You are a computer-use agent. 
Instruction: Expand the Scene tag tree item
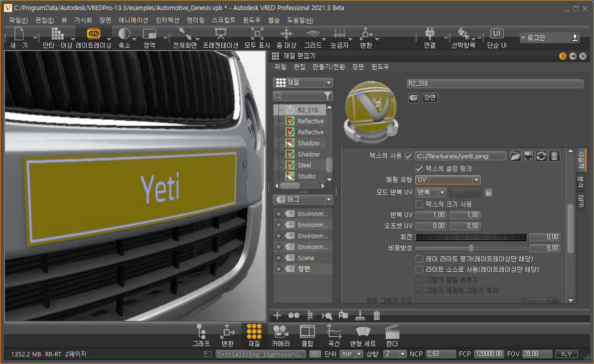[x=279, y=258]
